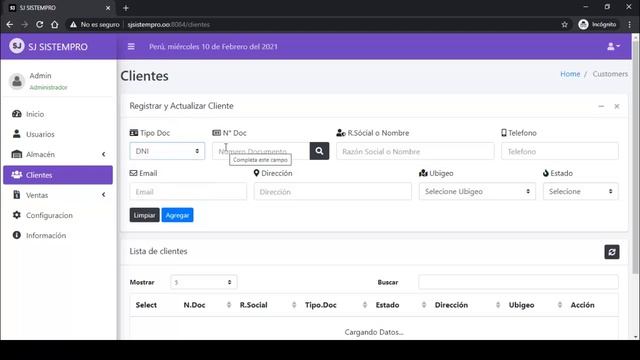The height and width of the screenshot is (360, 640).
Task: Open the Estado Selecione dropdown
Action: pyautogui.click(x=580, y=191)
